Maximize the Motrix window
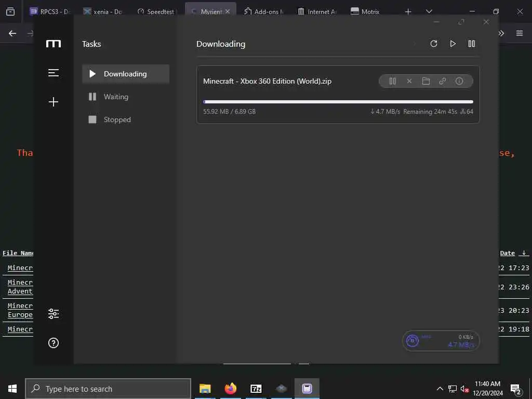 [461, 22]
